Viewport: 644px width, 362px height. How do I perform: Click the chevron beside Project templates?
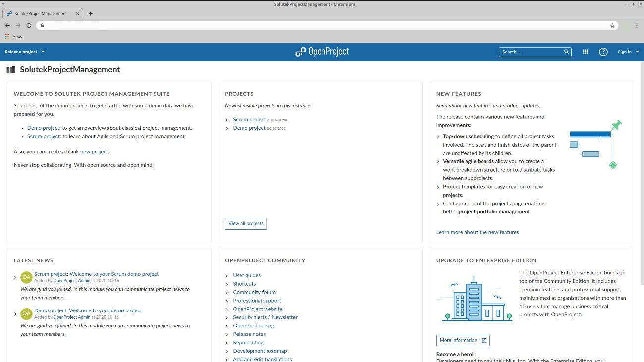pos(438,187)
